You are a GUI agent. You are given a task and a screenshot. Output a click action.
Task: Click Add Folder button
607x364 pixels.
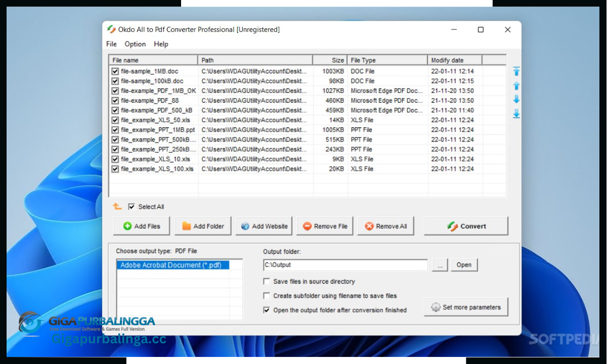(203, 226)
